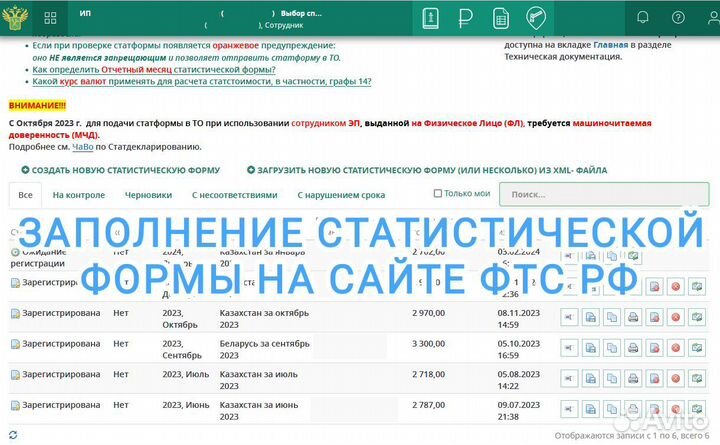Print icon in Казахстан за октябрь row
720x445 pixels.
tap(633, 317)
